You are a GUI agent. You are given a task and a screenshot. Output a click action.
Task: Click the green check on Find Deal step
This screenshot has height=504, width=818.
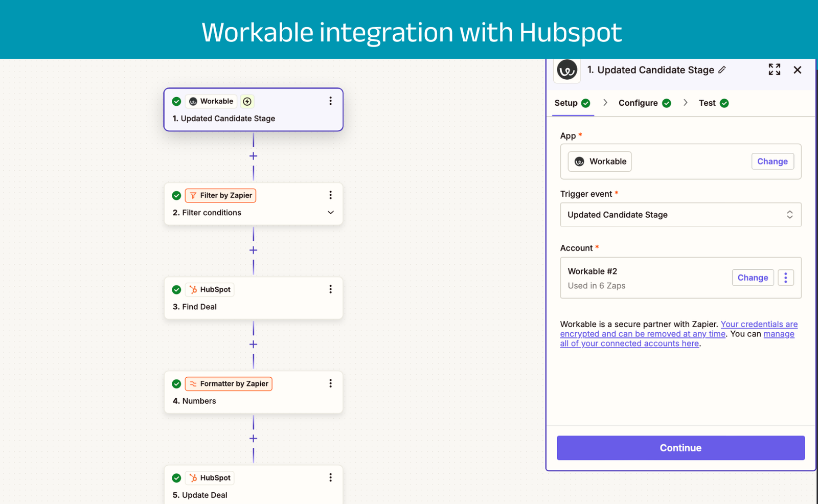click(x=176, y=289)
